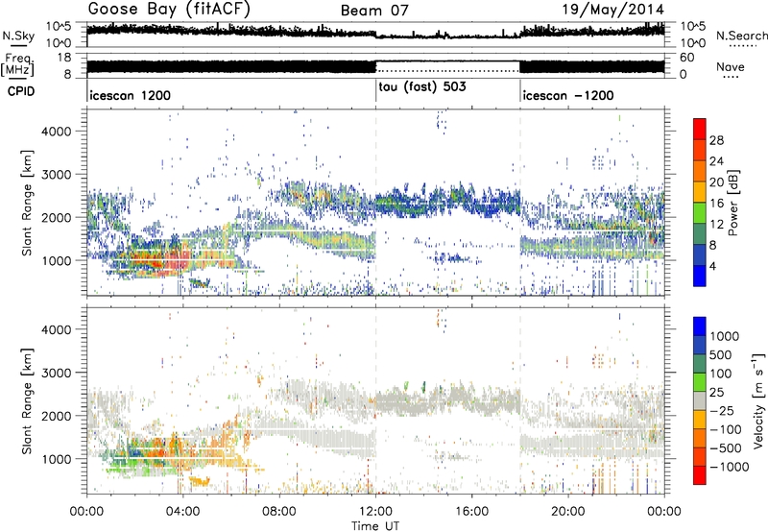Click the 3000 tick of the velocity panel

pyautogui.click(x=57, y=373)
